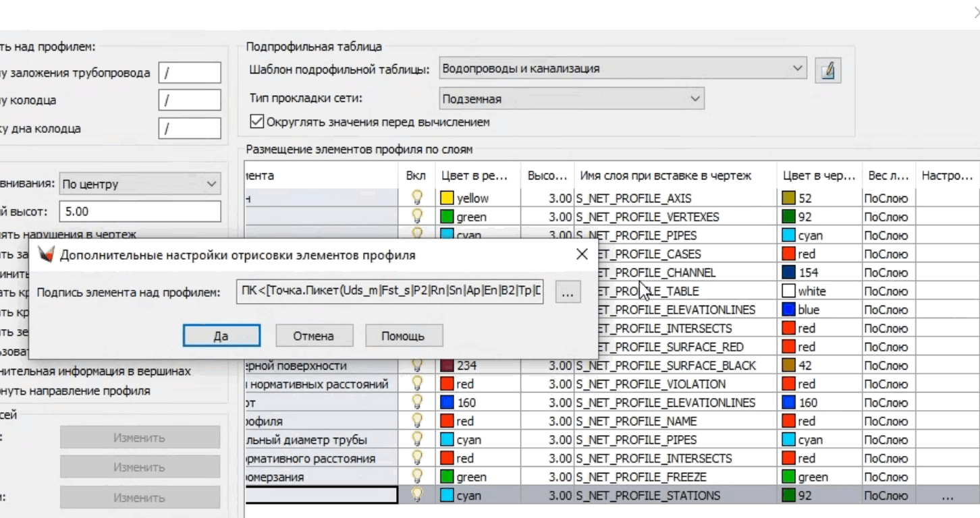Click the "Вкл" column header
Viewport: 980px width, 518px height.
416,175
